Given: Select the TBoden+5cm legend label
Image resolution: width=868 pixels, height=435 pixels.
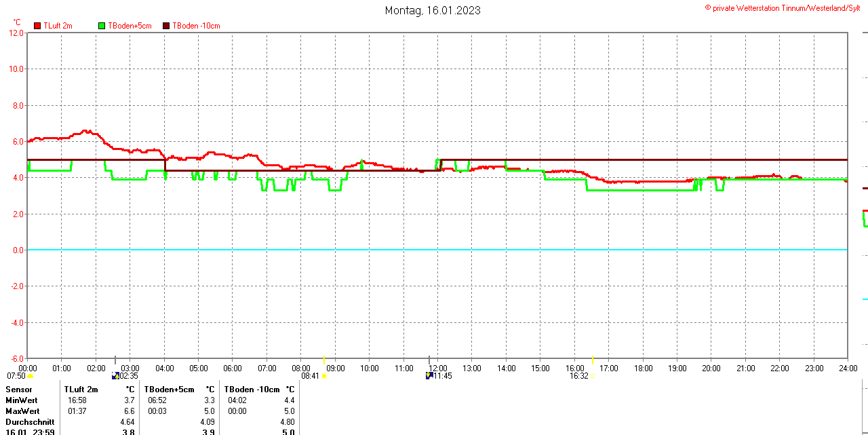Looking at the screenshot, I should [130, 26].
